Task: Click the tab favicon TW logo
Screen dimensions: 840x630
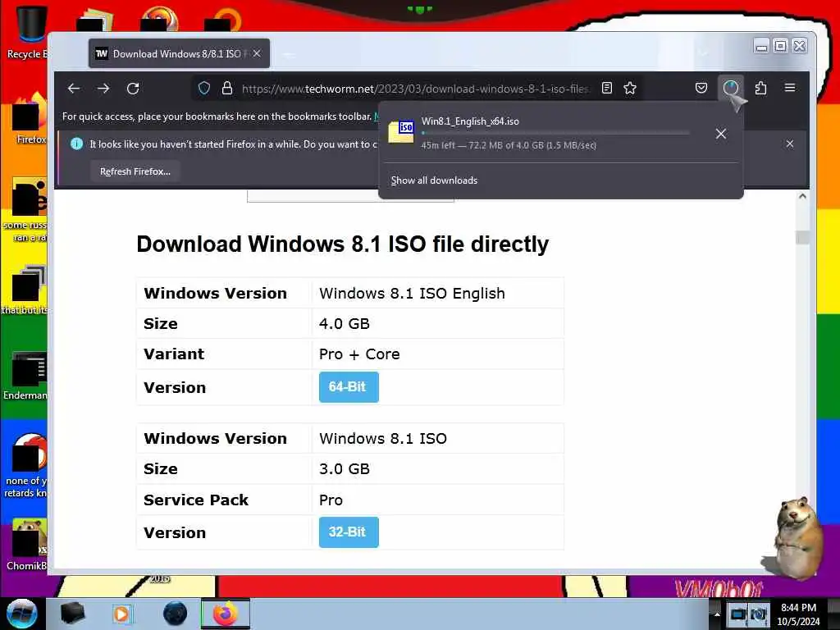Action: point(102,53)
